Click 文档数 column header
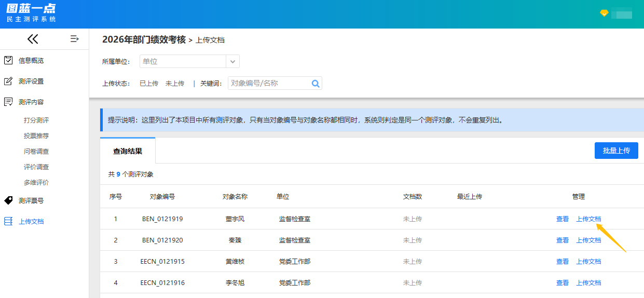This screenshot has width=644, height=298. click(413, 196)
